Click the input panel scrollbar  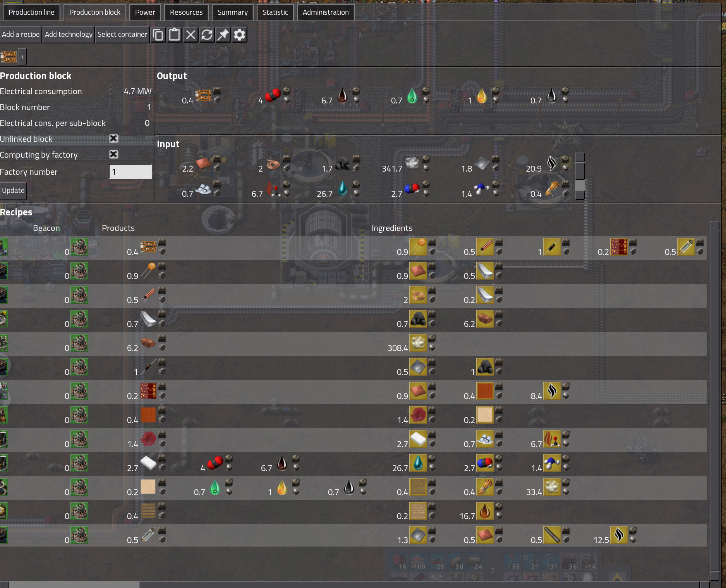click(x=580, y=176)
